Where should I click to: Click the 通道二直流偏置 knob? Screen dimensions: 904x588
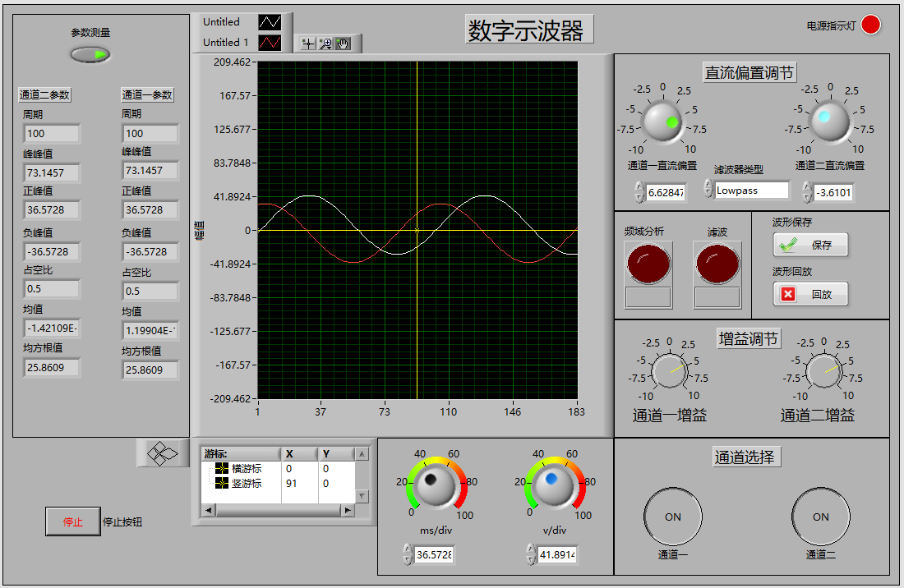(x=830, y=121)
